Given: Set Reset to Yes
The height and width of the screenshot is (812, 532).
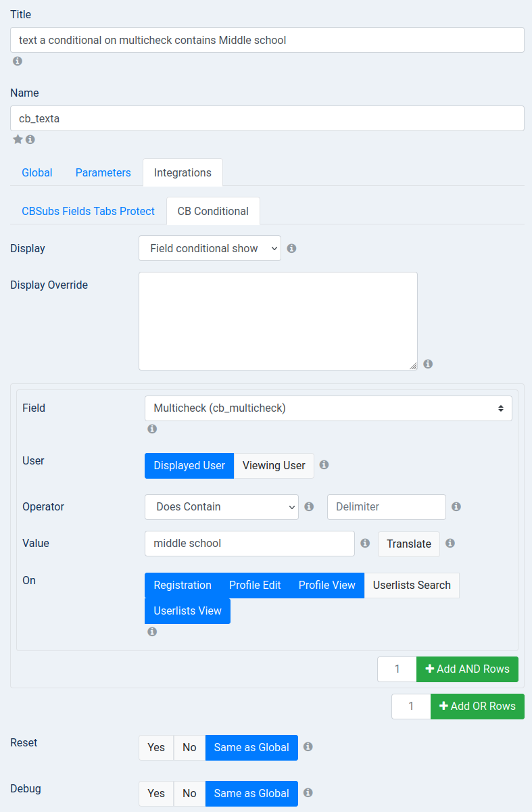Looking at the screenshot, I should click(x=156, y=748).
